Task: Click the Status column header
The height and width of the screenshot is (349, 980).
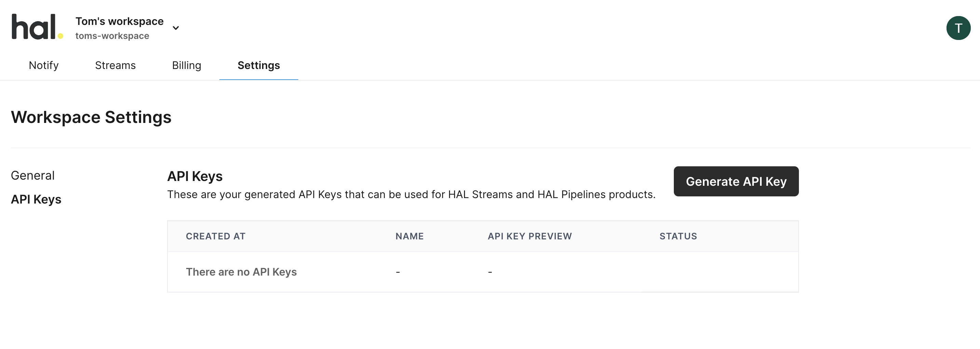Action: click(678, 236)
